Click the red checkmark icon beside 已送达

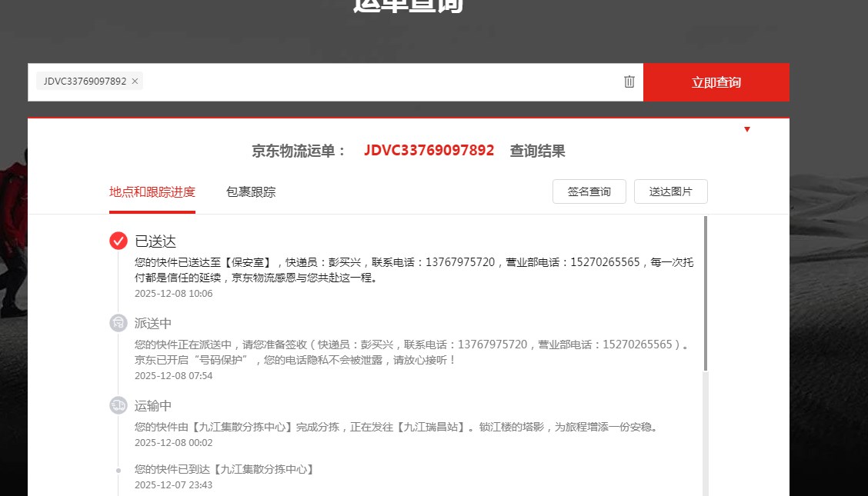[x=118, y=241]
